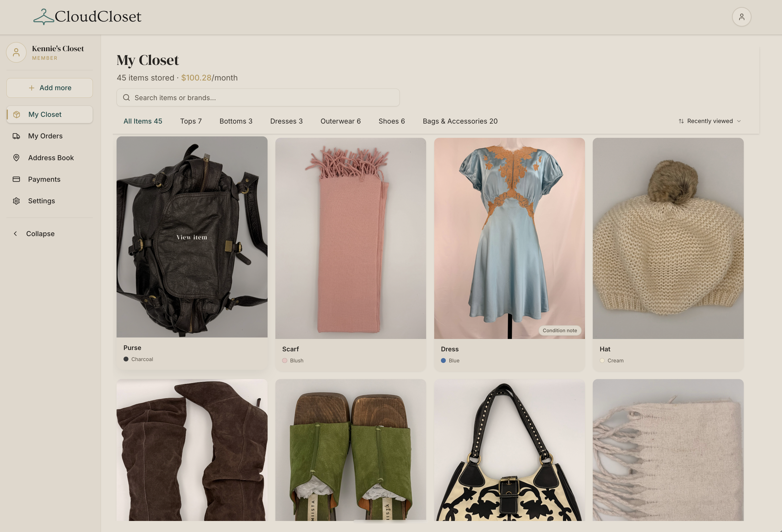Click the Blush color dot
The width and height of the screenshot is (782, 532).
pos(285,360)
